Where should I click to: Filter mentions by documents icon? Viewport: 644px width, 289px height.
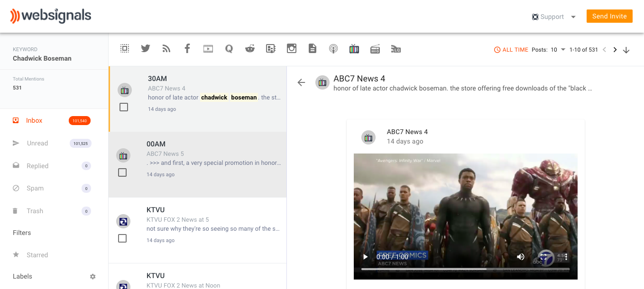click(x=313, y=48)
